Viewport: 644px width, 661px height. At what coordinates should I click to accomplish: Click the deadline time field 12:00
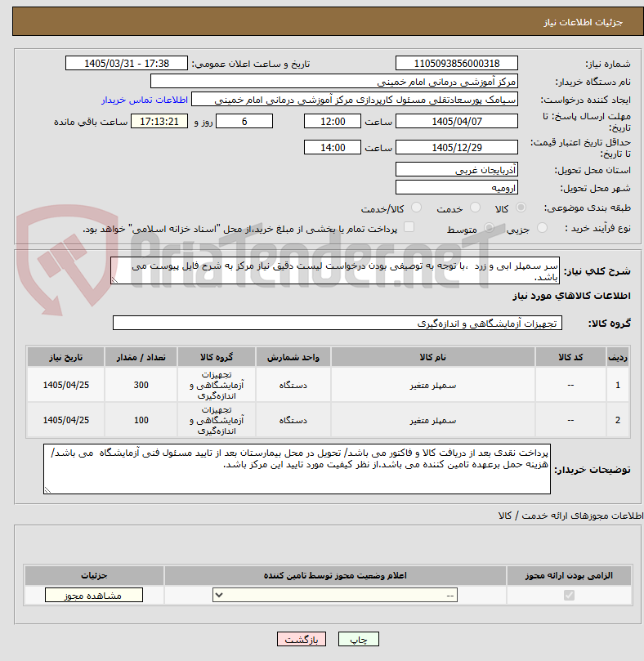[333, 122]
